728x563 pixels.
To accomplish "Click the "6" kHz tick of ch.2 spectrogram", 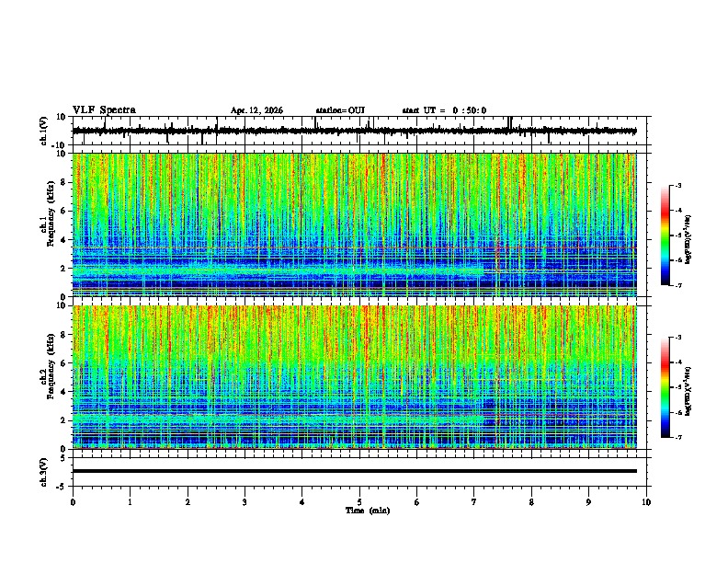I will coord(64,363).
